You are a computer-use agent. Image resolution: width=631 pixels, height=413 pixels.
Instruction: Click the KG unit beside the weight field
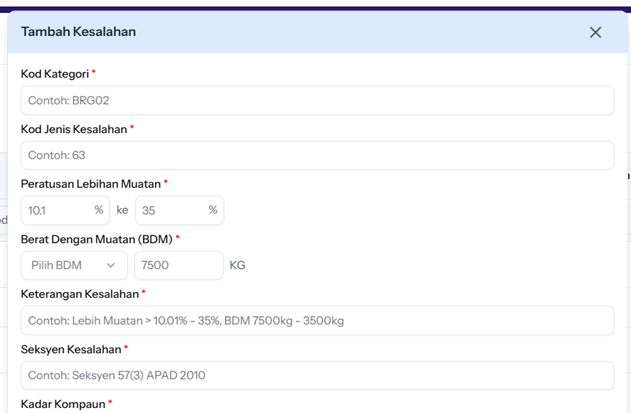tap(237, 265)
